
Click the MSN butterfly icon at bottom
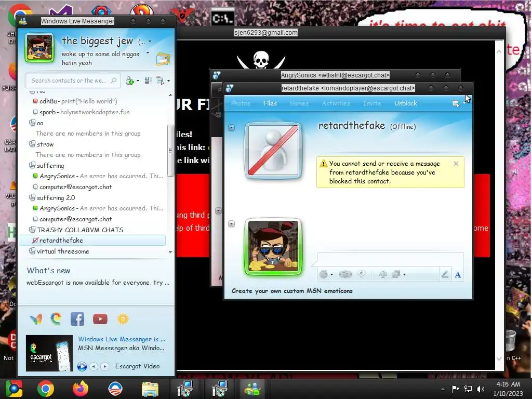[x=36, y=319]
